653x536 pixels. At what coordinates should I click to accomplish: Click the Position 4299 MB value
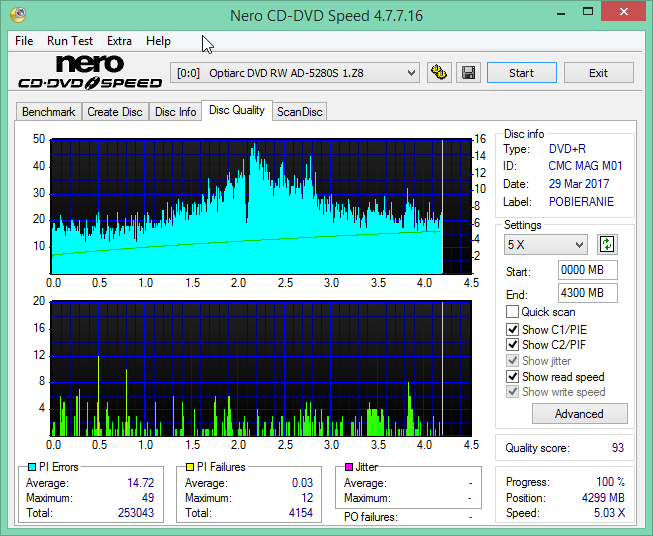(x=603, y=498)
